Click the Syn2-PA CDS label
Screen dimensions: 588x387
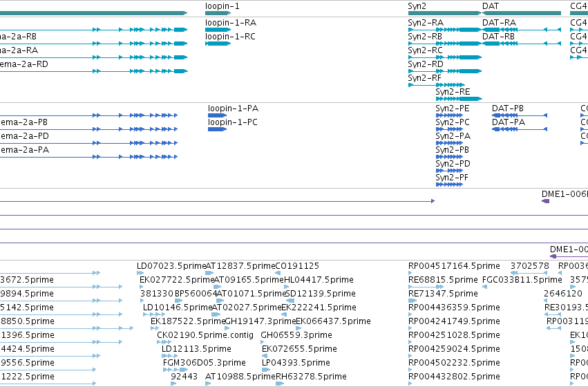click(453, 136)
